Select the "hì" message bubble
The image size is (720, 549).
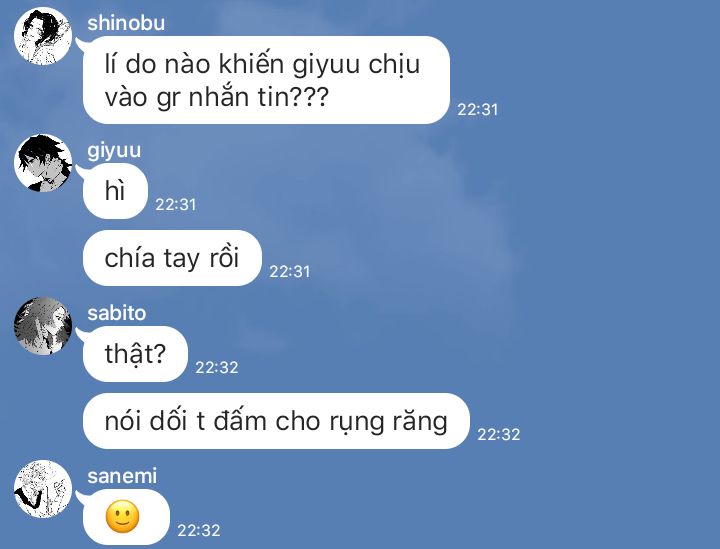point(115,191)
